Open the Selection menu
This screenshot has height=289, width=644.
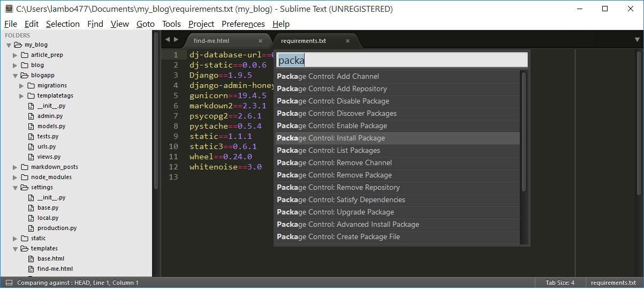click(x=63, y=24)
